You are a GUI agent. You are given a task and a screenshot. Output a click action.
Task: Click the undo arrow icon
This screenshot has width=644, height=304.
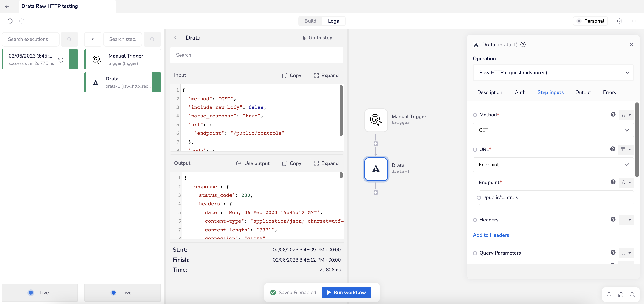click(x=10, y=21)
